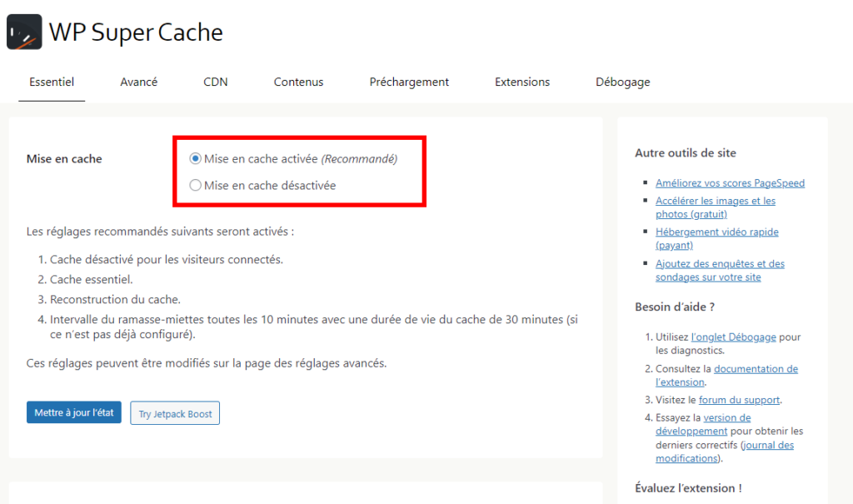Click the WP Super Cache logo icon

tap(24, 32)
